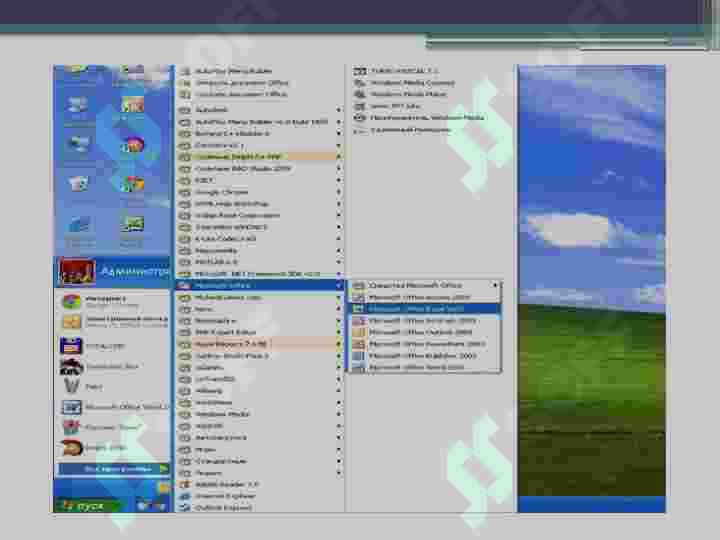
Task: Open the ESET program folder
Action: click(259, 180)
